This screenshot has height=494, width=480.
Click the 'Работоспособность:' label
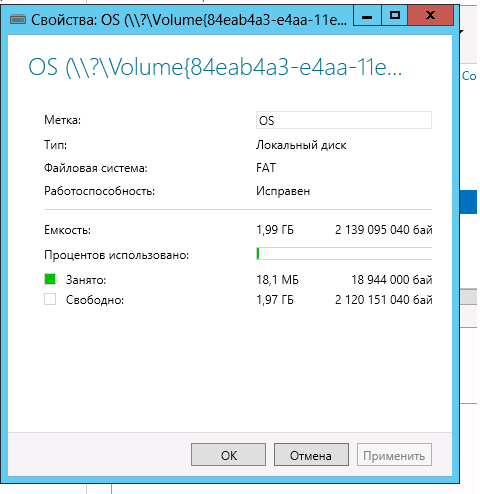click(x=99, y=191)
